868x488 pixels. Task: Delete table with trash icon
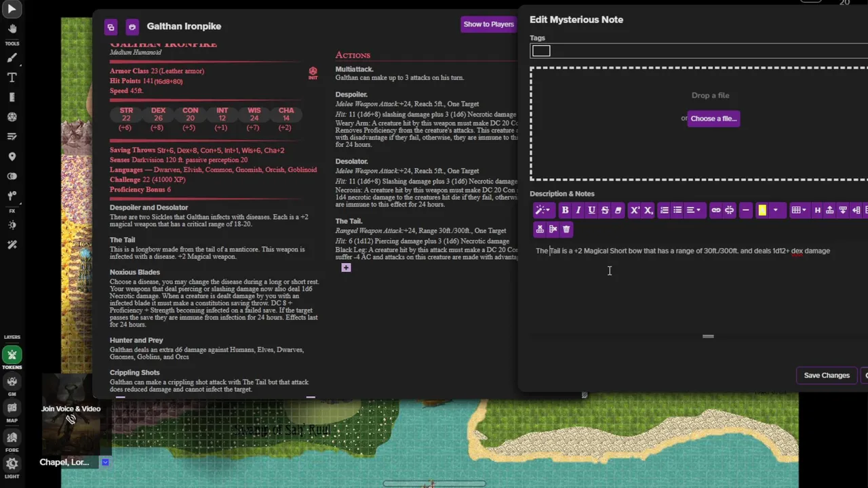pos(566,229)
